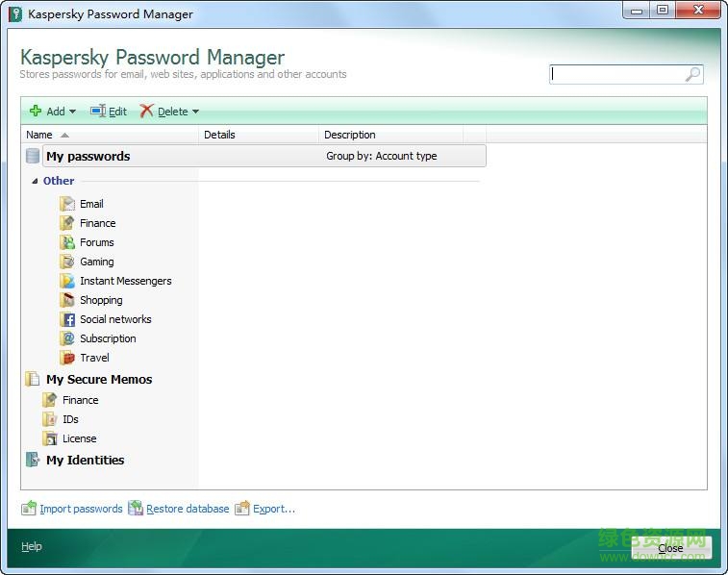Click the My Identities icon
Screen dimensions: 728x575
point(33,460)
